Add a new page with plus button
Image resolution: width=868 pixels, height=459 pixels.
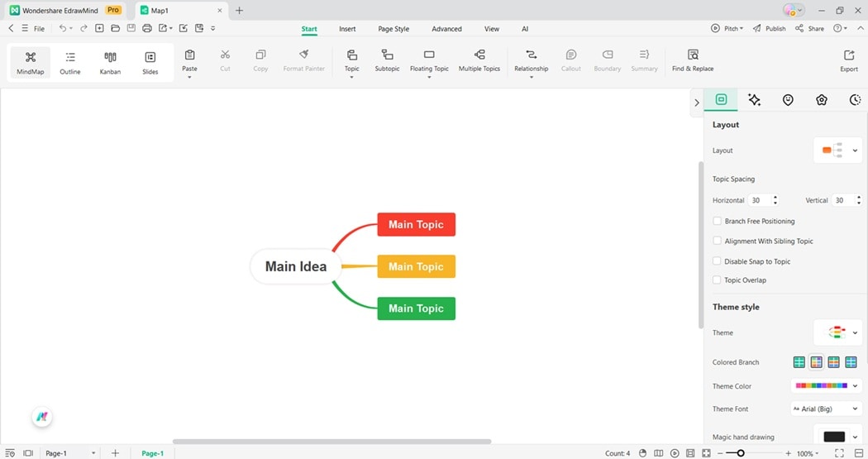pos(115,453)
